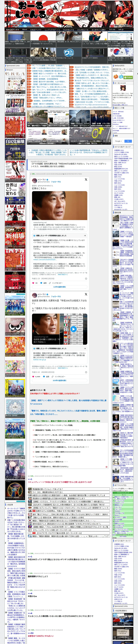138x644 pixels.
Task: Click the おーるじゃんる site header banner
Action: click(69, 14)
